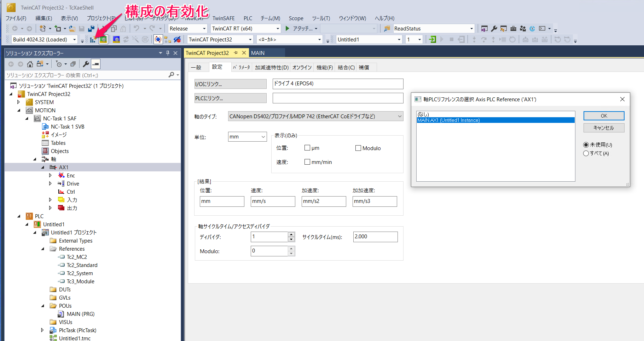Close the Axis PLC Reference dialog
644x341 pixels.
pyautogui.click(x=622, y=100)
